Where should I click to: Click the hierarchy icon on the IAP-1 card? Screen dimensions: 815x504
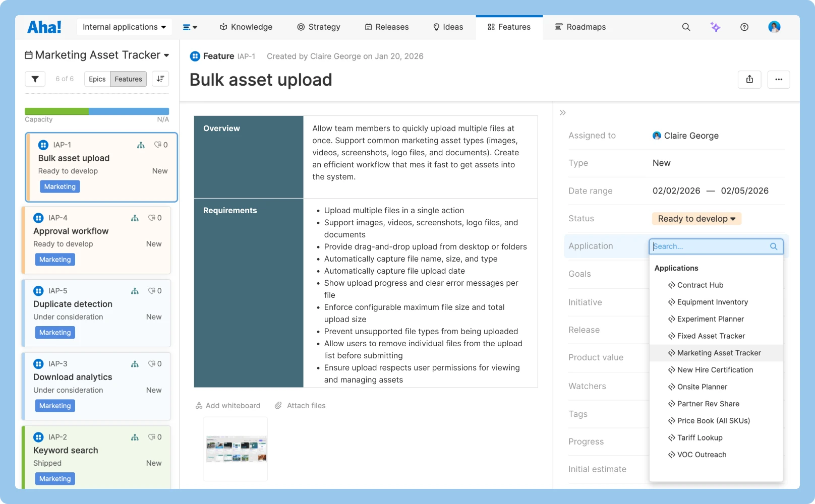click(x=141, y=145)
